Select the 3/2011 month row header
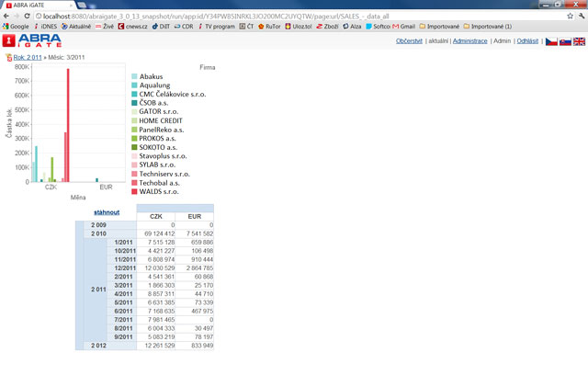The image size is (588, 375). [121, 285]
